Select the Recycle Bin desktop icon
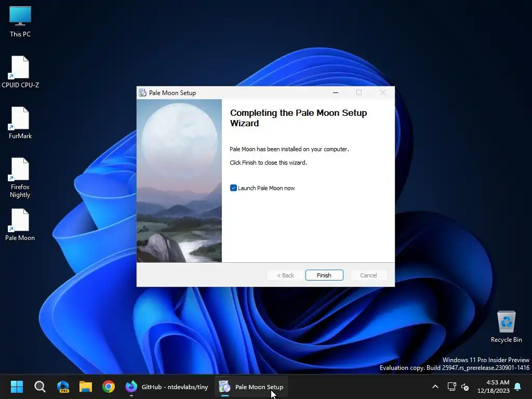Screen dimensions: 532x399 [x=506, y=326]
